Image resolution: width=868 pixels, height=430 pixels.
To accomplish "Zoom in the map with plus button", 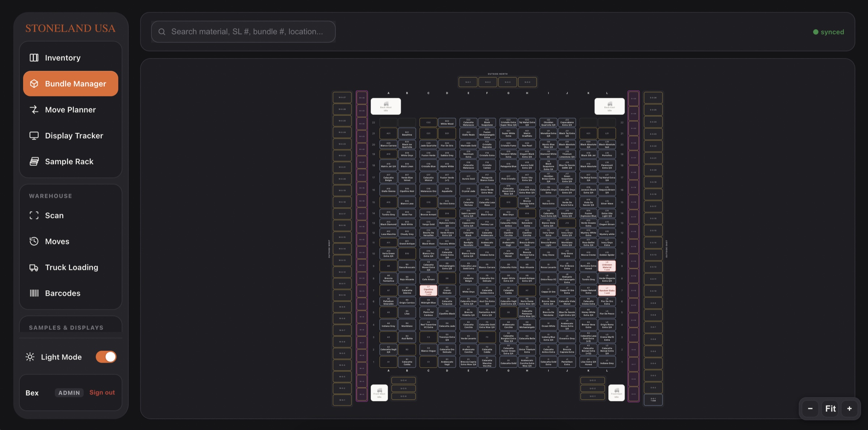I will click(x=850, y=409).
